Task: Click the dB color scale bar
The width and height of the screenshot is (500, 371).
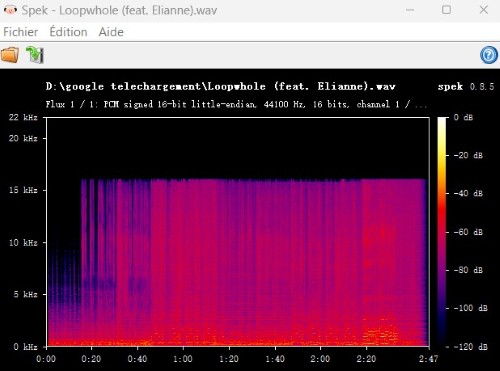Action: coord(442,232)
